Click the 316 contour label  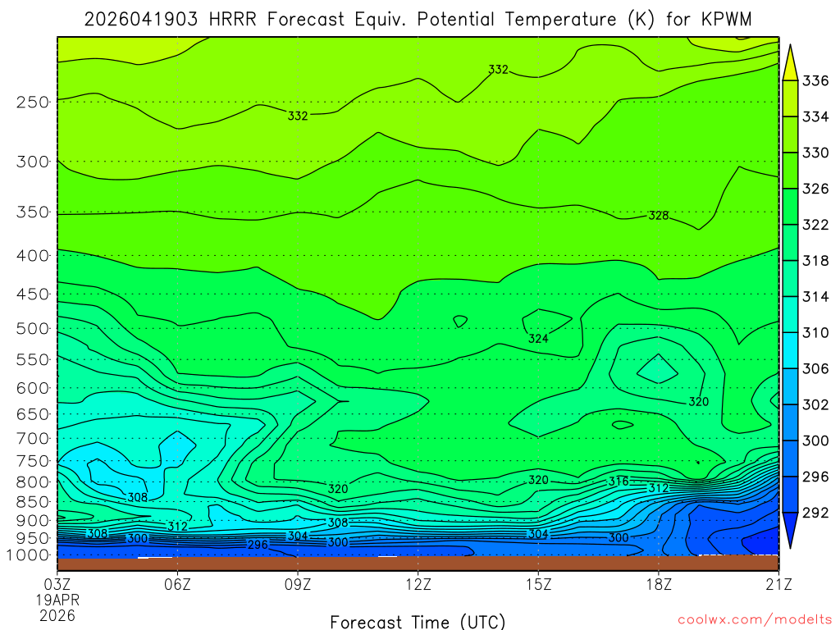point(619,481)
